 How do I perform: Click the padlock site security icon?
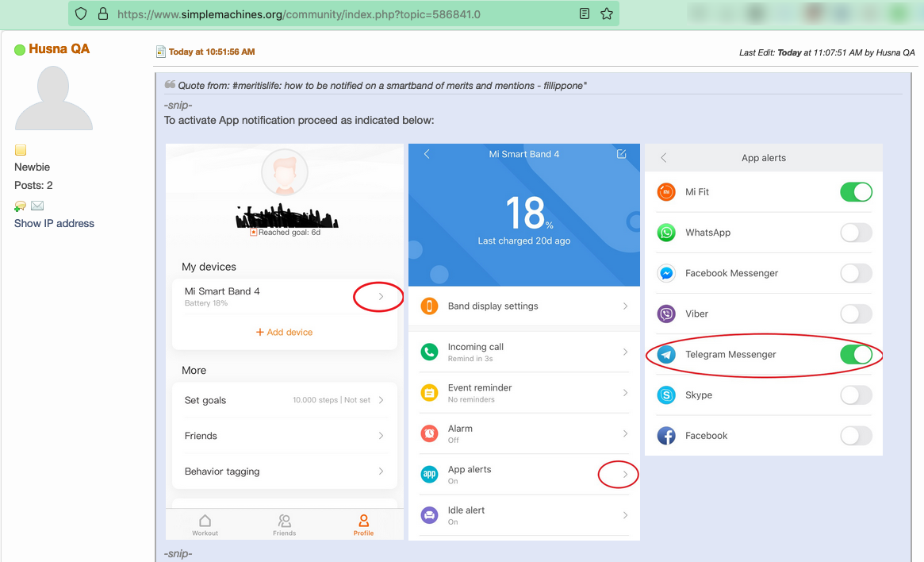click(x=103, y=13)
